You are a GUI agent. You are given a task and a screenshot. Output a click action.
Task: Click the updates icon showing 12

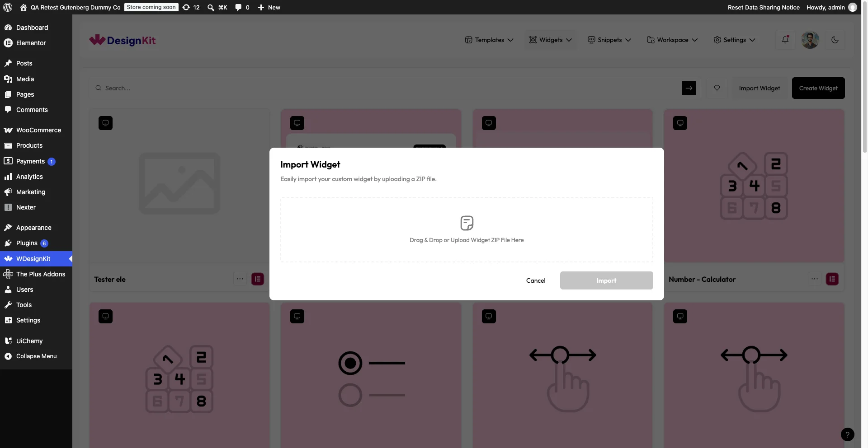tap(191, 7)
